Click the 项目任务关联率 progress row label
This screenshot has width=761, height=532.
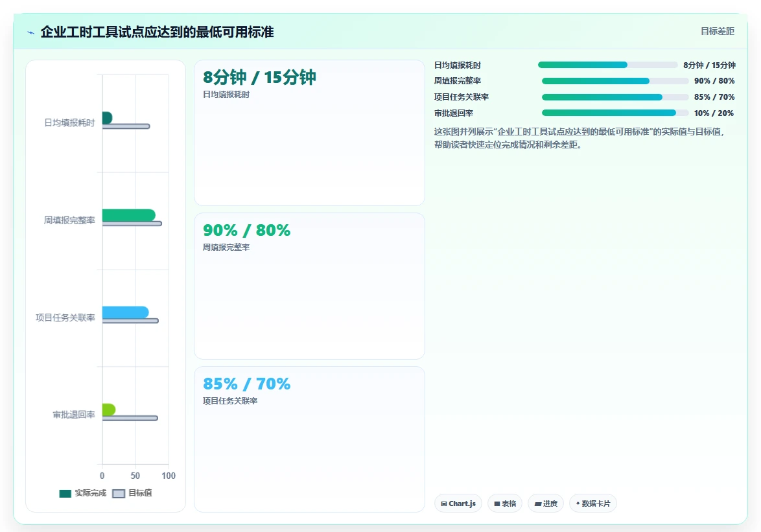[x=462, y=97]
